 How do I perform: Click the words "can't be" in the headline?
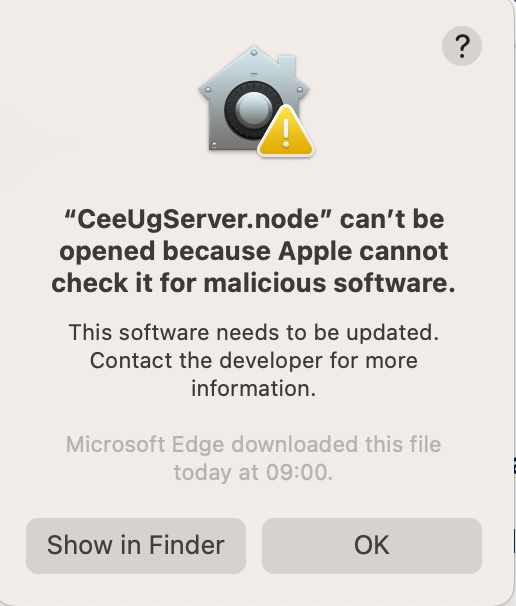click(392, 220)
